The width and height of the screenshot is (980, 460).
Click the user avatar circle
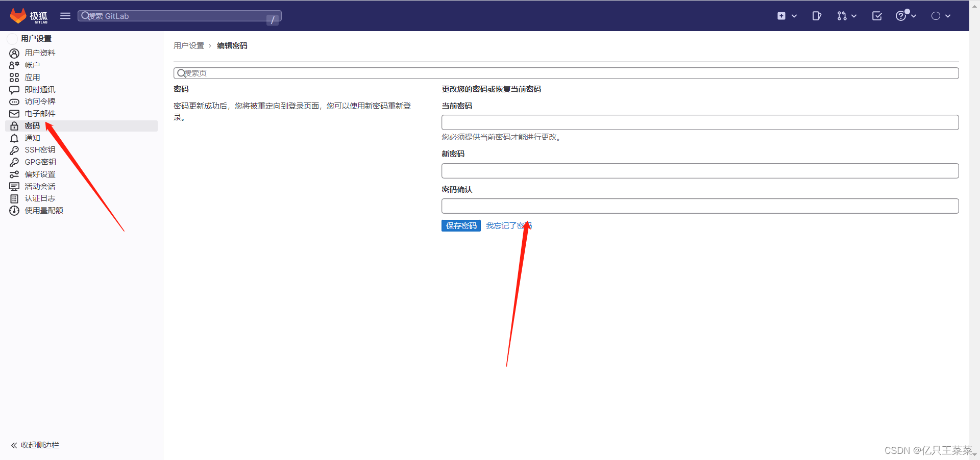[936, 16]
